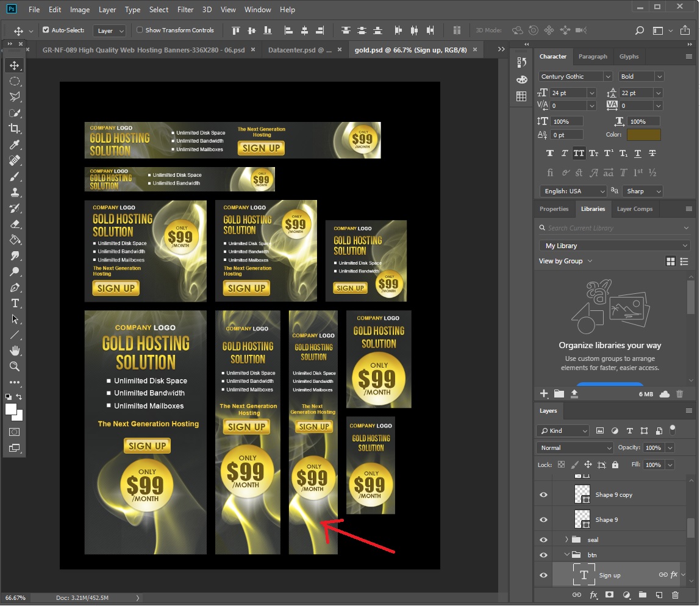Uncheck the Auto-Select checkbox
Viewport: 700px width, 606px height.
[x=46, y=30]
